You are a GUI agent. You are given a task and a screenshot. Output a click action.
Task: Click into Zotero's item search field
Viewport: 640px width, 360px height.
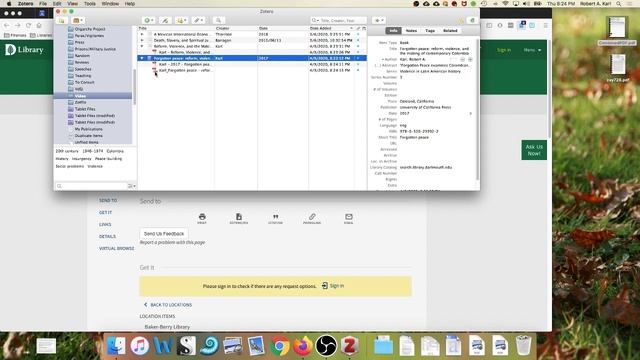[x=338, y=20]
